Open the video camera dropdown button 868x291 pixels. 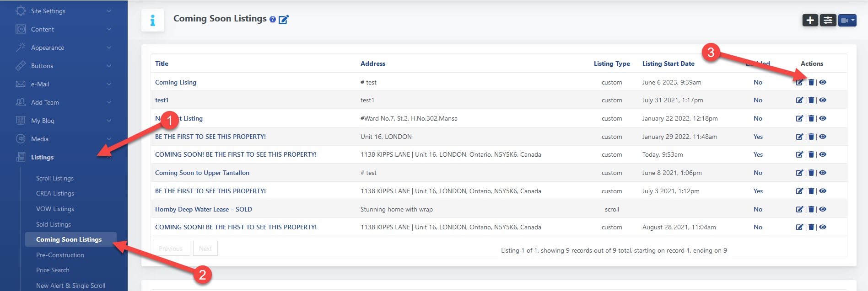coord(847,21)
